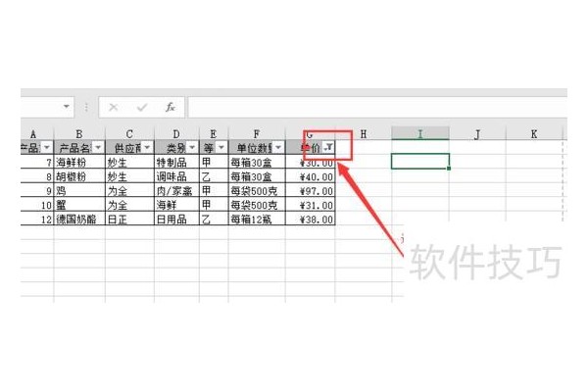
Task: Click the cell containing 海鲜粉
Action: tap(79, 162)
